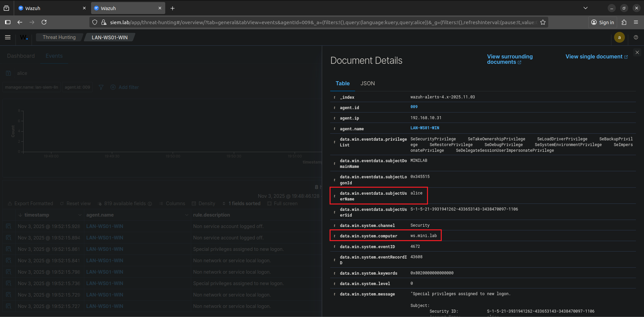Open the browser extensions icon
This screenshot has height=317, width=644.
624,22
